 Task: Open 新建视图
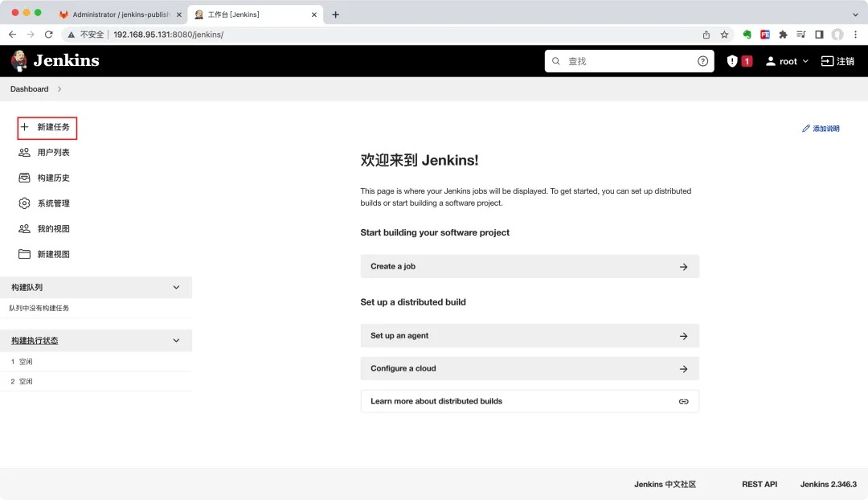(44, 254)
